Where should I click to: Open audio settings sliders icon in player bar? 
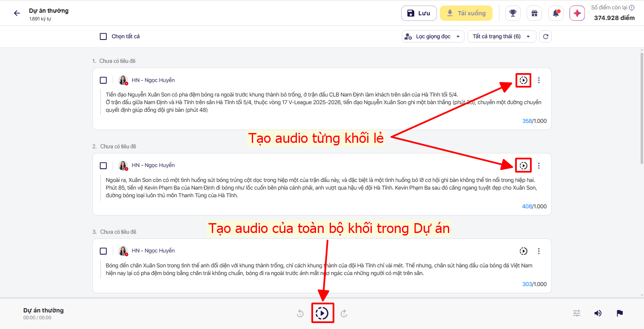(576, 313)
